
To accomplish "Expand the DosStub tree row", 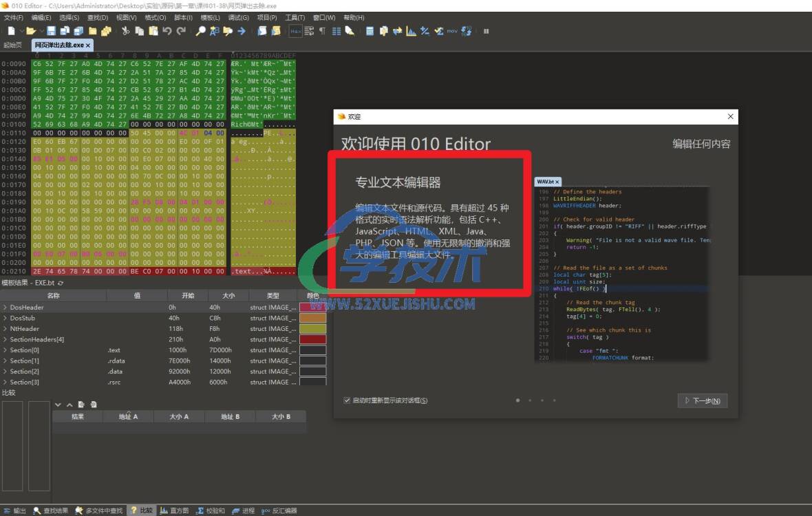I will point(6,319).
